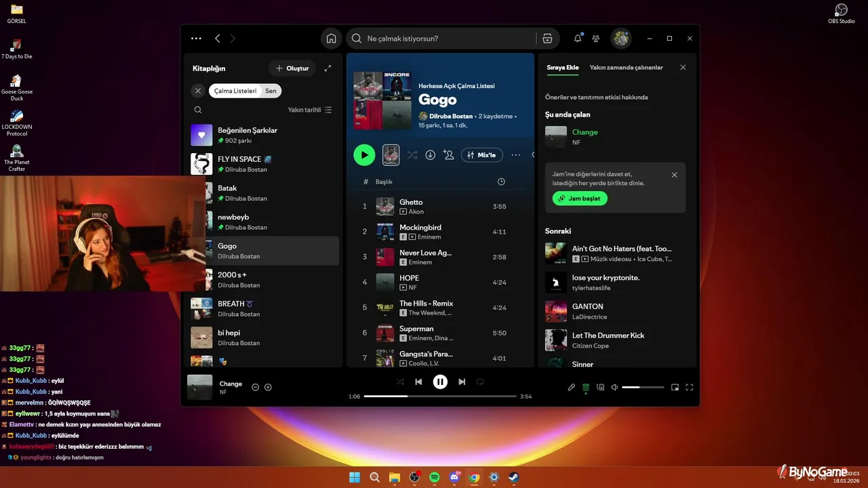Toggle repeat in the player bar
The height and width of the screenshot is (488, 868).
(x=480, y=382)
